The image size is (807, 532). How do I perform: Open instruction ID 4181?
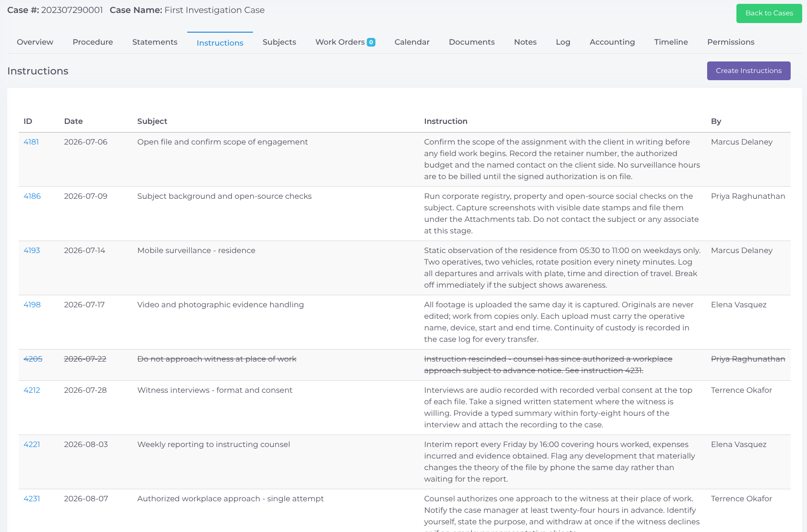(31, 142)
